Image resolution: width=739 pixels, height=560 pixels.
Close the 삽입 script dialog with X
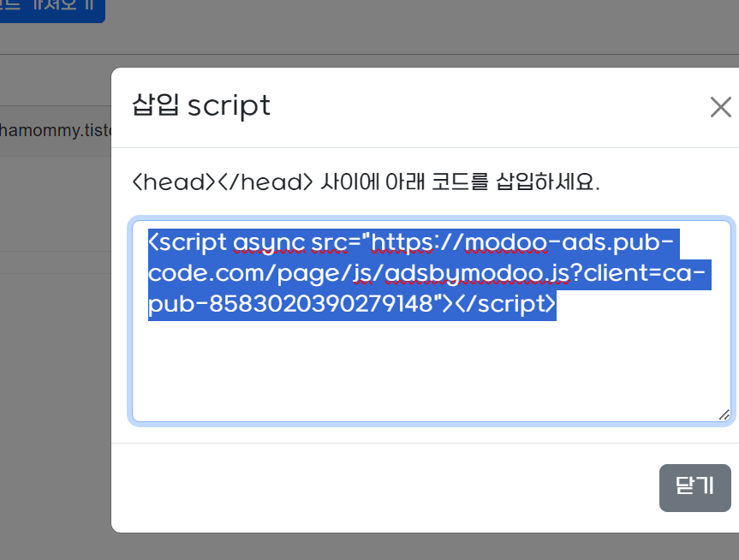[720, 107]
